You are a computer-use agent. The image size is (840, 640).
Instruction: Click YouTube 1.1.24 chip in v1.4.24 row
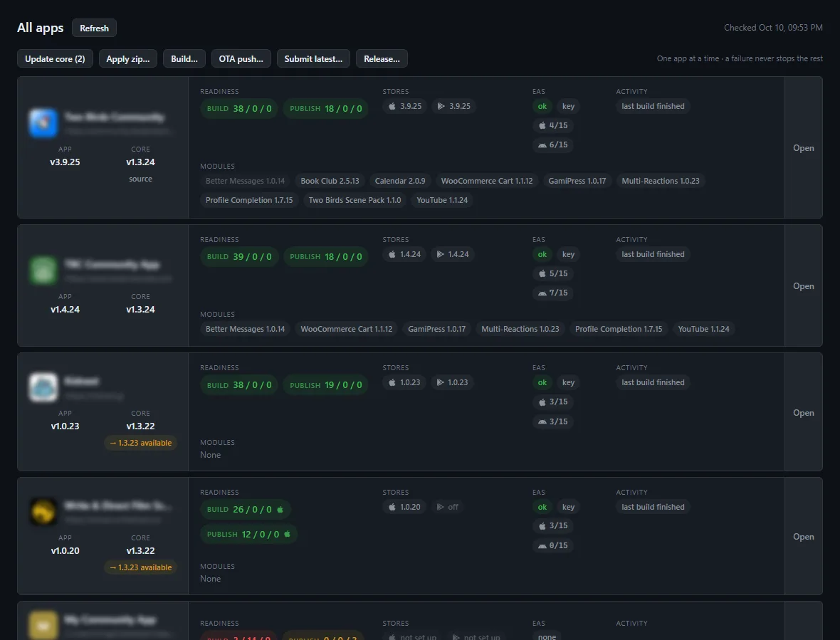(704, 329)
